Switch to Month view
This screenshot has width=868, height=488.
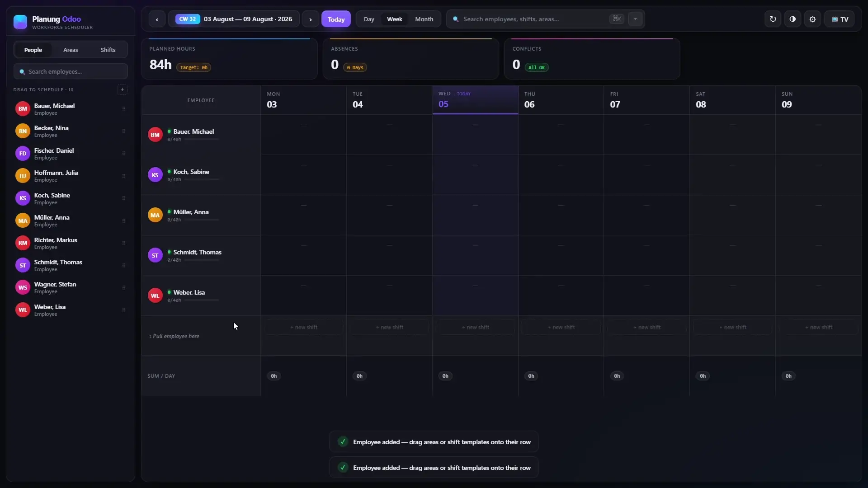point(424,19)
